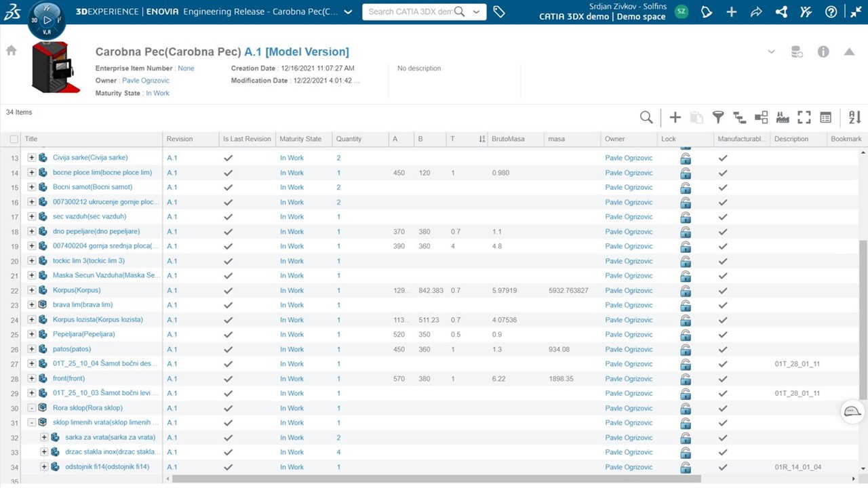This screenshot has width=868, height=488.
Task: Collapse the Rora sklop row
Action: 31,407
